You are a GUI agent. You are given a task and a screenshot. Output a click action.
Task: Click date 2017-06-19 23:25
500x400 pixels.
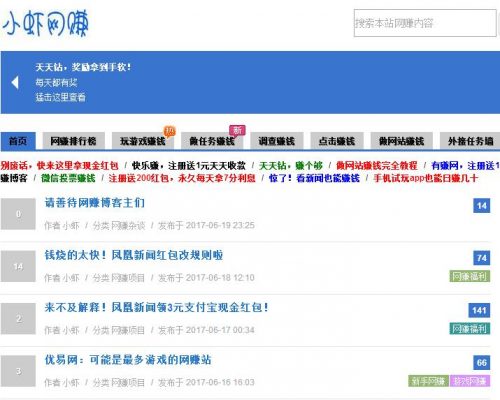click(220, 226)
